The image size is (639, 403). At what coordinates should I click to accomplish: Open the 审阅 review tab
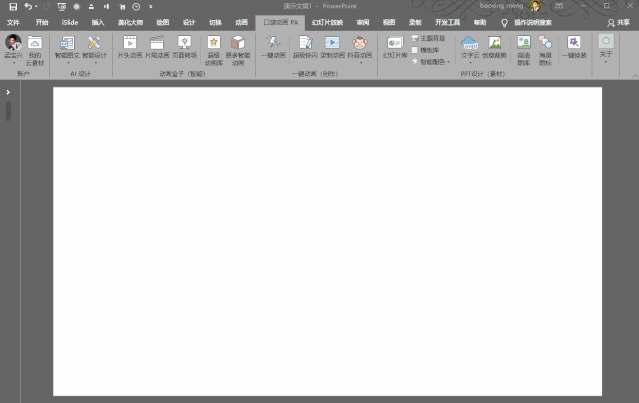pyautogui.click(x=363, y=22)
